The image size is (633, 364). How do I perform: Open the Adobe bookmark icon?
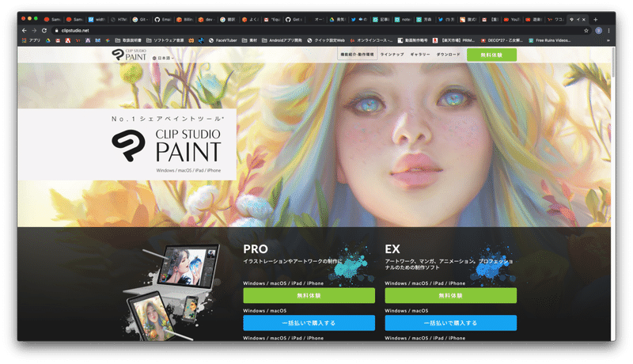coord(68,40)
